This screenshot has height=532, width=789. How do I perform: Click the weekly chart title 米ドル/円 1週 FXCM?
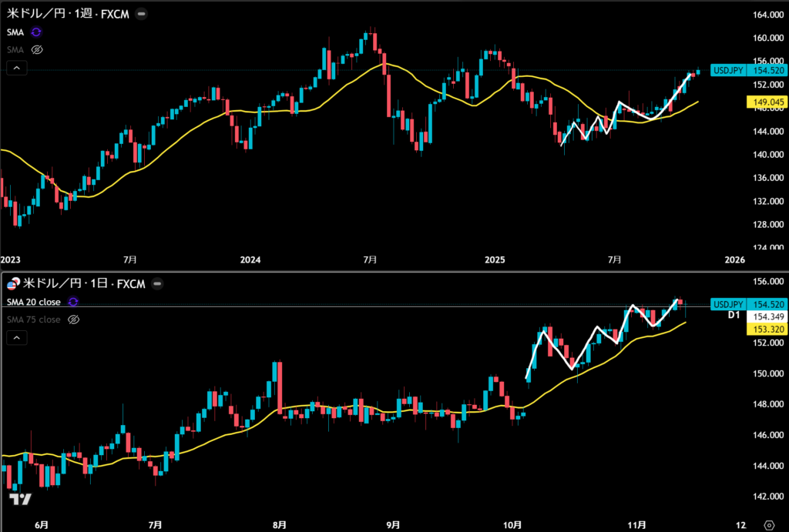tap(68, 14)
